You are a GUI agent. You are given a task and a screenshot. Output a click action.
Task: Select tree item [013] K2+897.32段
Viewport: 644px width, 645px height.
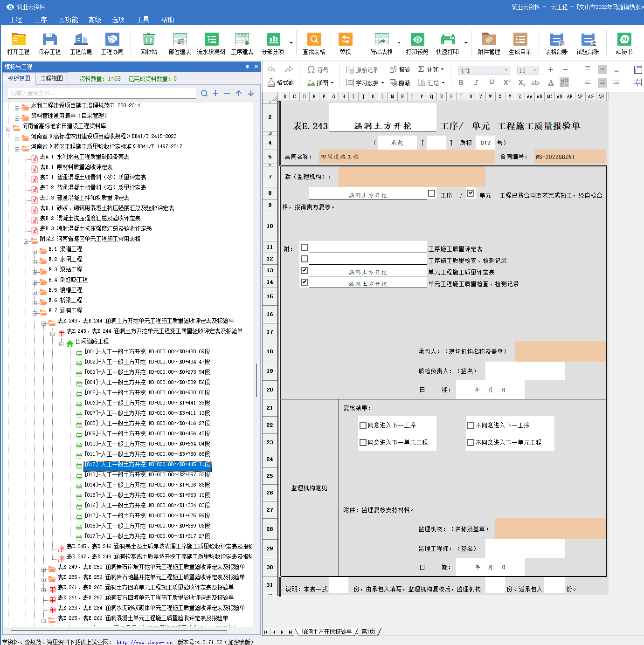(x=147, y=474)
